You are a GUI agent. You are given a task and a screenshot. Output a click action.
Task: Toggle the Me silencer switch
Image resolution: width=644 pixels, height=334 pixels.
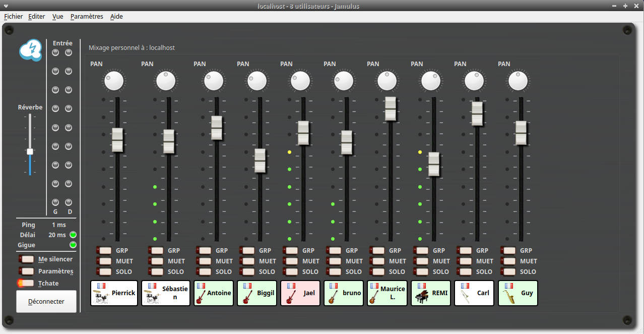point(27,259)
